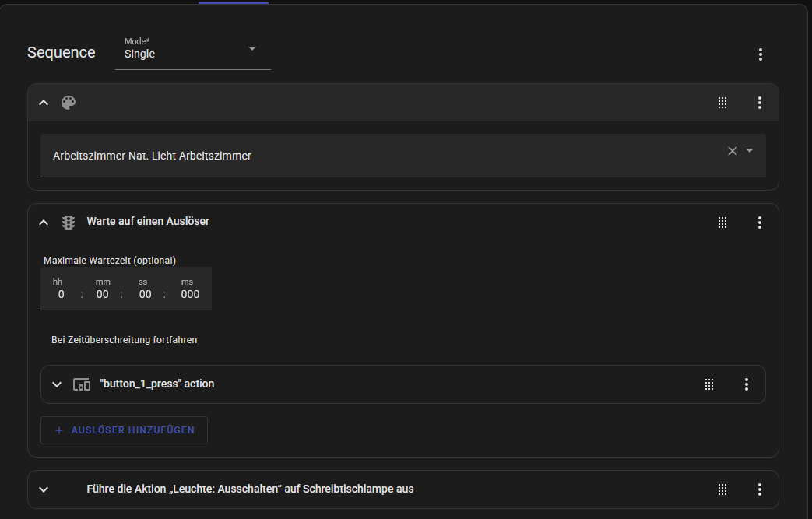Open the Sequence section three-dot menu

click(x=760, y=54)
